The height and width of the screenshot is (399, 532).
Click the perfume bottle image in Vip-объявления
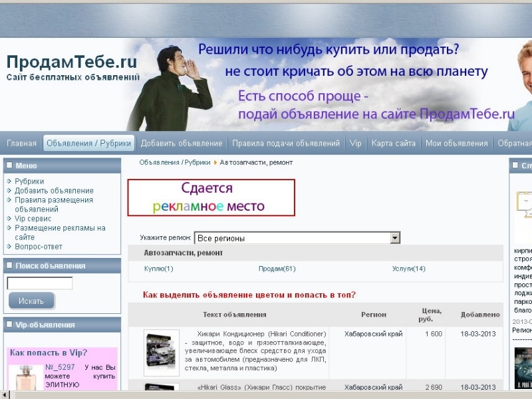coord(25,377)
